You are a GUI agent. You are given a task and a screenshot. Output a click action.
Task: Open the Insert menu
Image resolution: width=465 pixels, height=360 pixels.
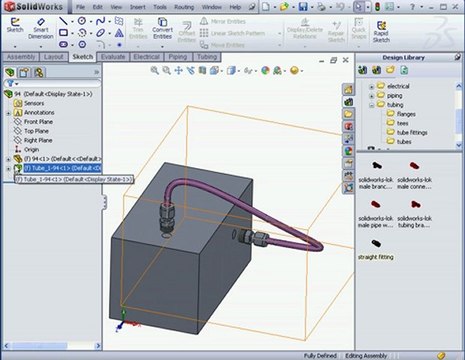pyautogui.click(x=138, y=7)
